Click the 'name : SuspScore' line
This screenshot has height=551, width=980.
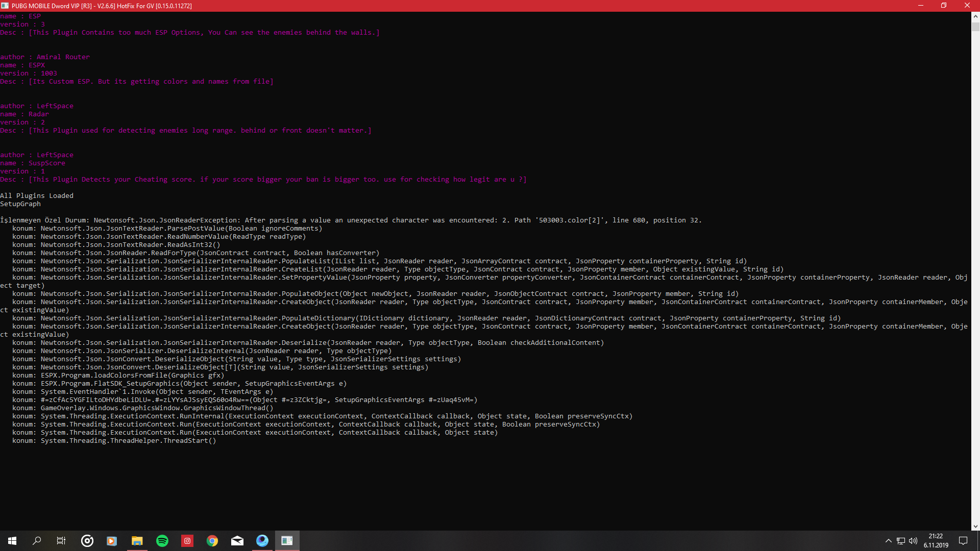[x=33, y=163]
